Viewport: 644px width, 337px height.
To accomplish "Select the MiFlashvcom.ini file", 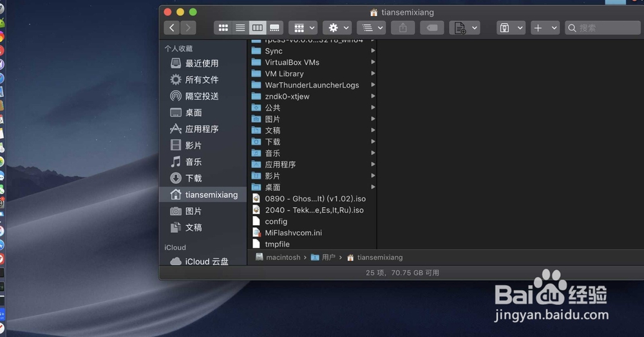I will click(x=312, y=232).
